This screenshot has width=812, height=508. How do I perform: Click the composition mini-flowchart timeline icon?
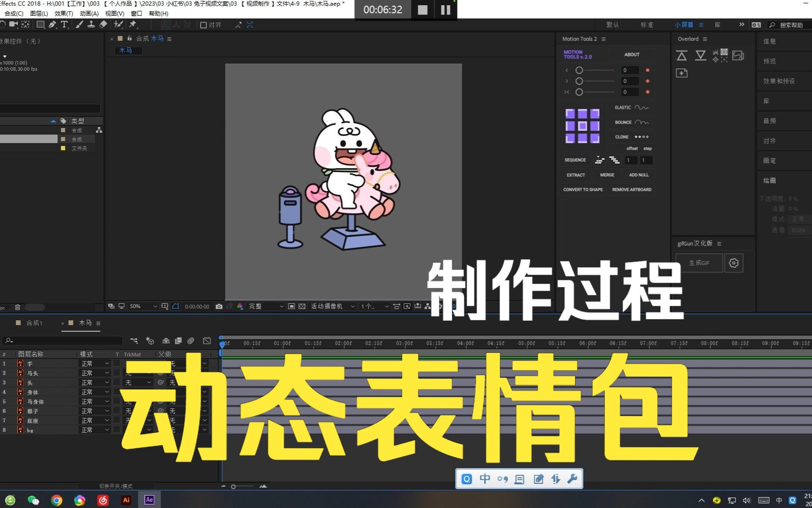click(134, 341)
